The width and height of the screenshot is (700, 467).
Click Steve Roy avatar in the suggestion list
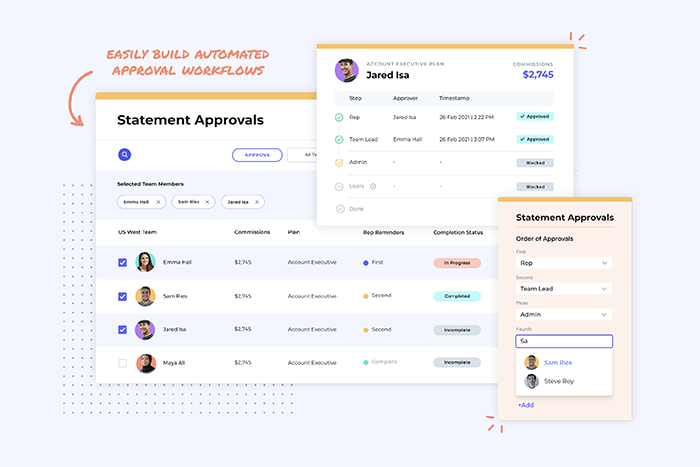[531, 381]
